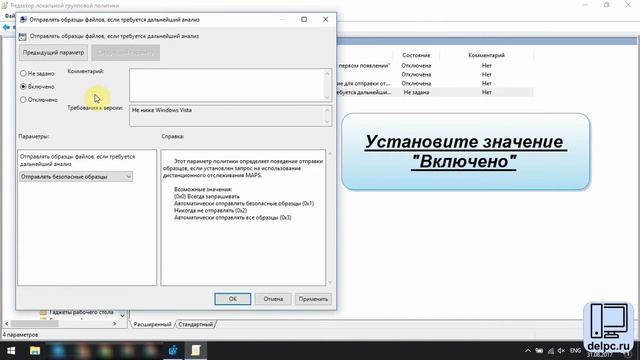This screenshot has width=640, height=360.
Task: Click the tree horizontal scrollbar right arrow
Action: coord(115,323)
